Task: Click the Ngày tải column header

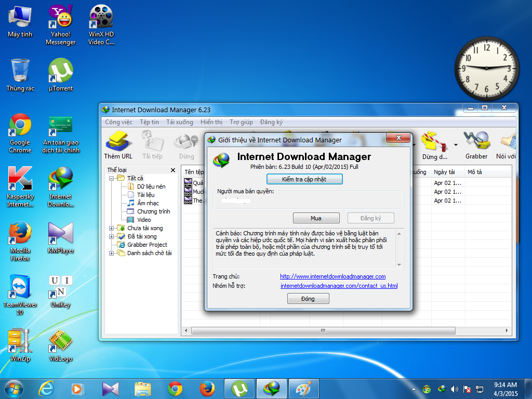Action: (448, 172)
